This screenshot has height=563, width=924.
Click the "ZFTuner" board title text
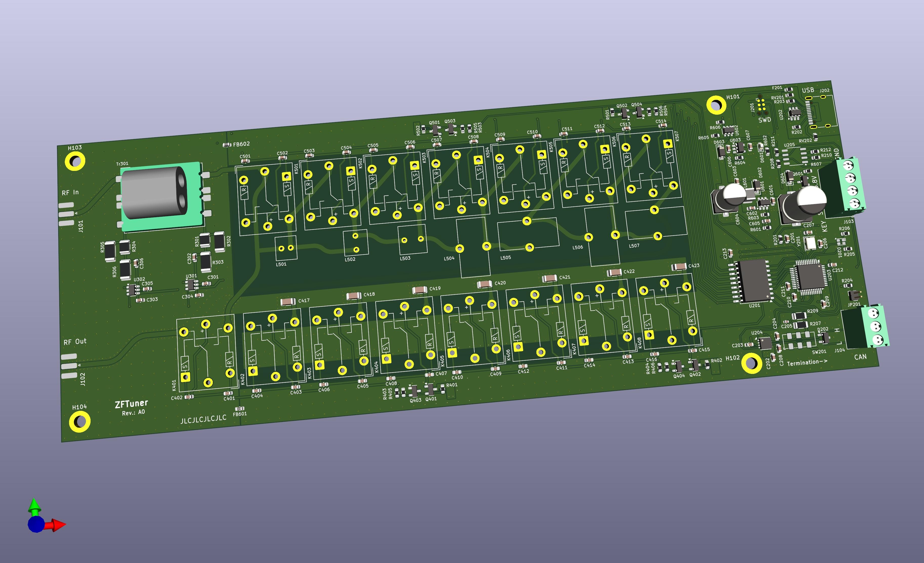point(131,404)
